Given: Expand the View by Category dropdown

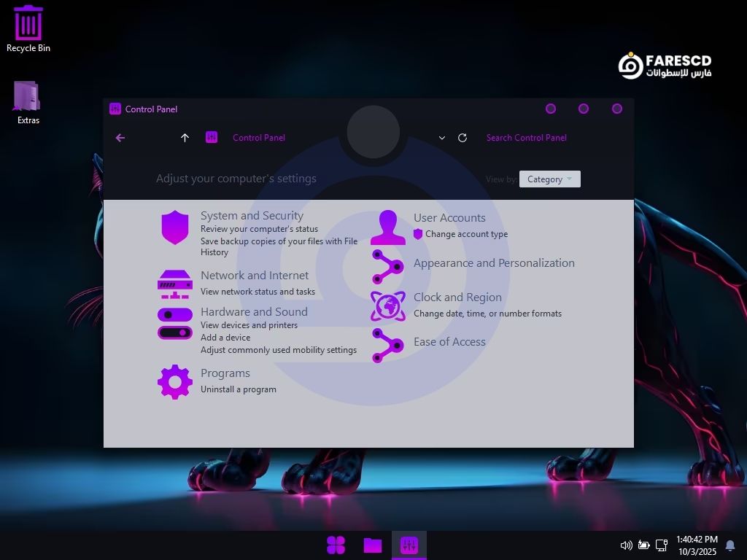Looking at the screenshot, I should tap(550, 179).
